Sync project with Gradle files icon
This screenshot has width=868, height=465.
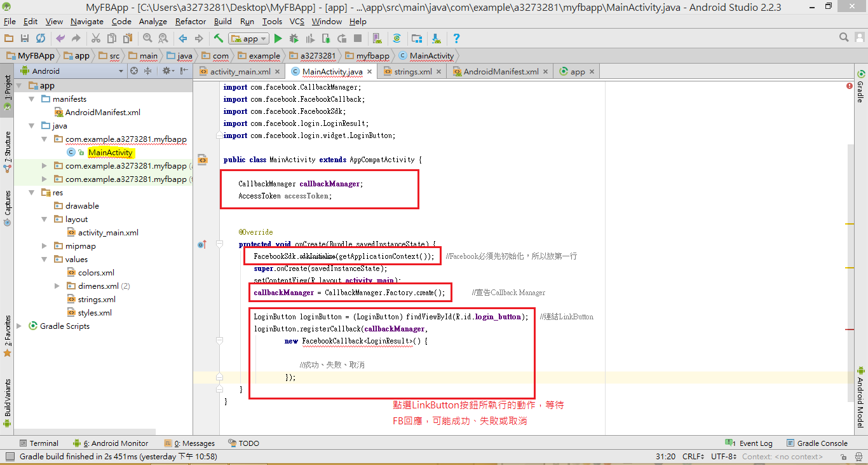click(397, 39)
